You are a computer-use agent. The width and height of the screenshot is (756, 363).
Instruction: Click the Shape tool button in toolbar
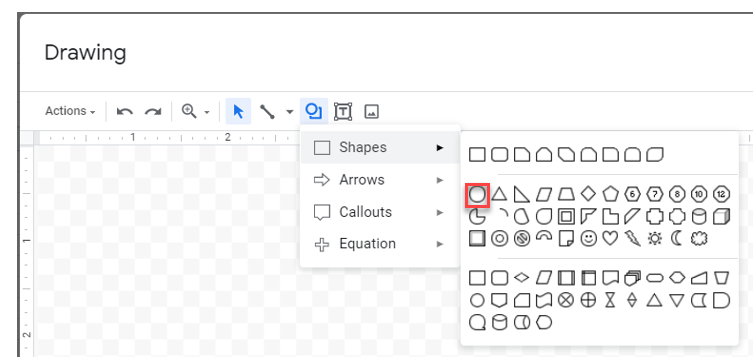(x=314, y=111)
